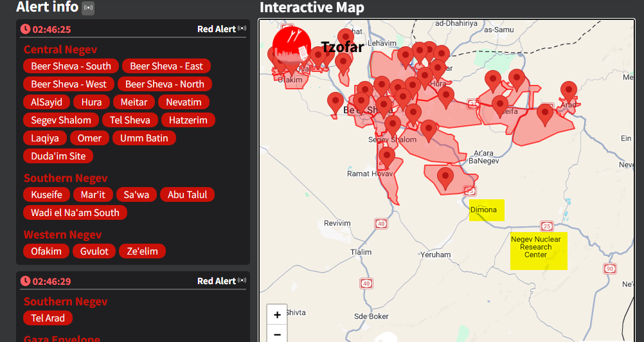Click the AlSayid location tag

[46, 102]
